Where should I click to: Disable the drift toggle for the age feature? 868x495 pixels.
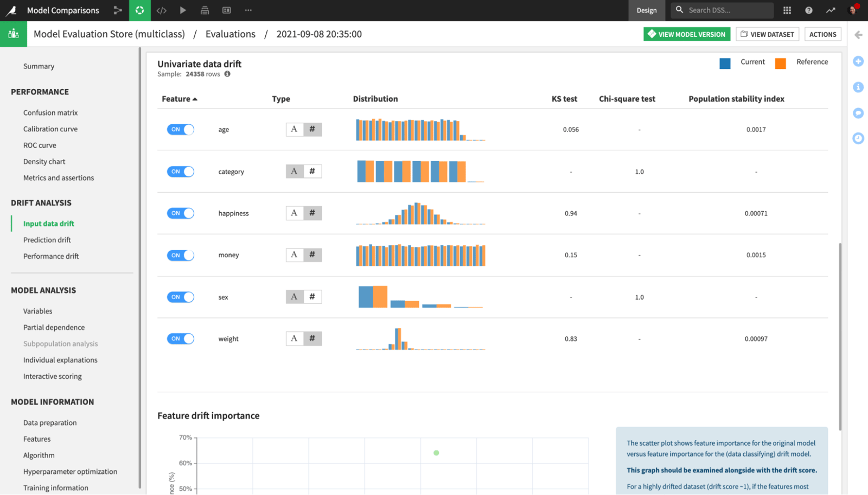pos(180,129)
